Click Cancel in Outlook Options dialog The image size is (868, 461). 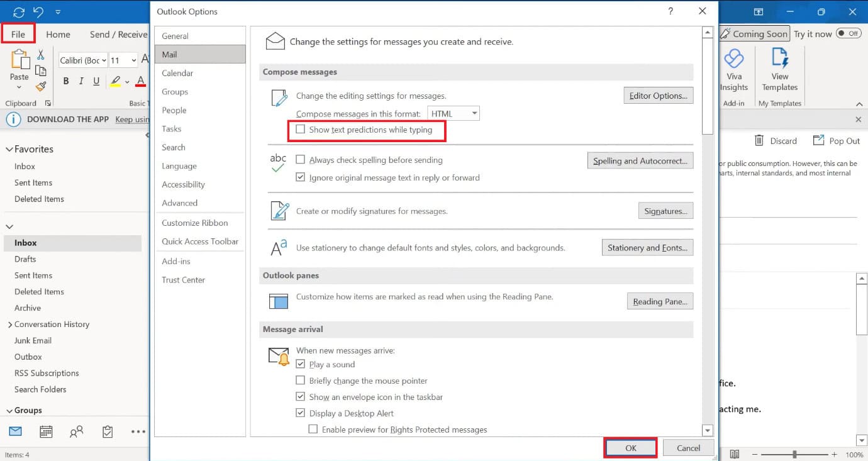click(x=688, y=448)
